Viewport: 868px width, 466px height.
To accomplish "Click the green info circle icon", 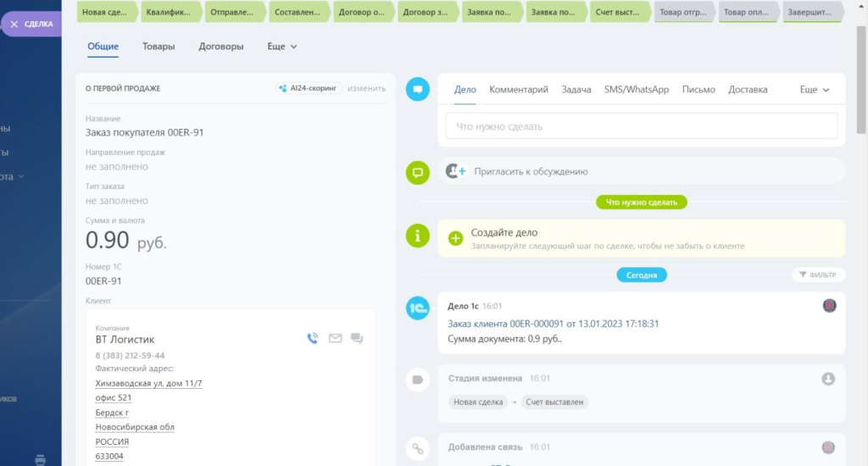I will 417,236.
